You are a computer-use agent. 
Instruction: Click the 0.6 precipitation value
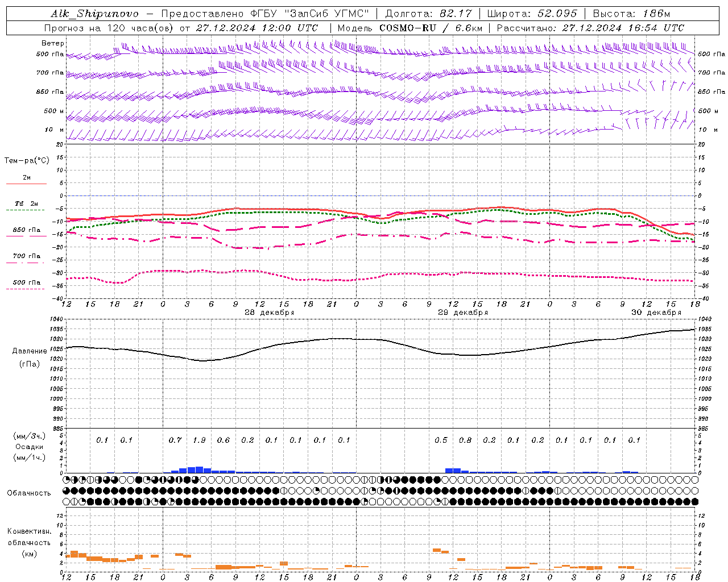point(224,440)
